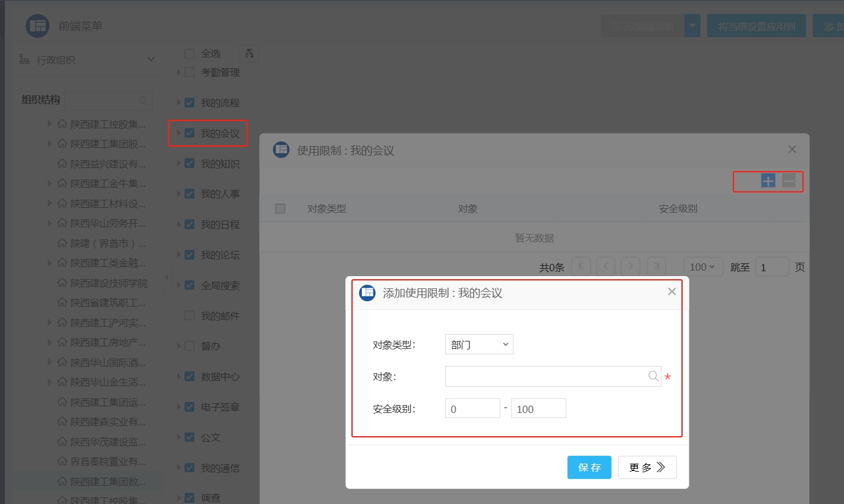Viewport: 844px width, 504px height.
Task: Uncheck the 电子签章 checkbox
Action: pyautogui.click(x=189, y=407)
